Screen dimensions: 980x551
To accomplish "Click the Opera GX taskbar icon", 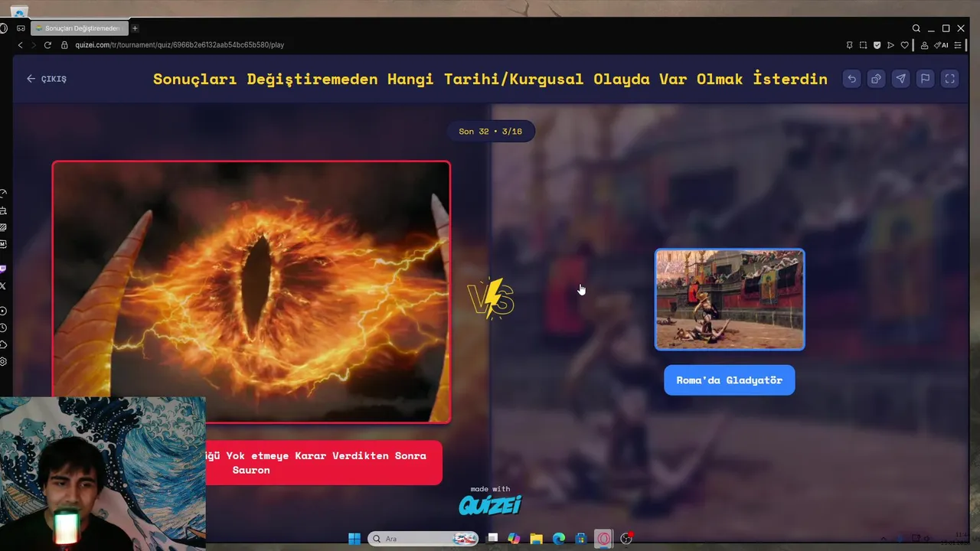I will coord(604,539).
